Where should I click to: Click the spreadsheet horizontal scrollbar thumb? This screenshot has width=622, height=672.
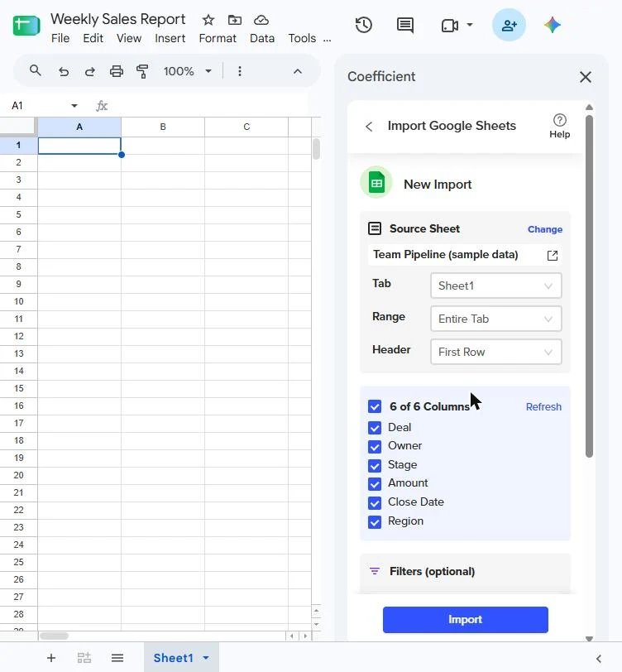click(x=54, y=636)
